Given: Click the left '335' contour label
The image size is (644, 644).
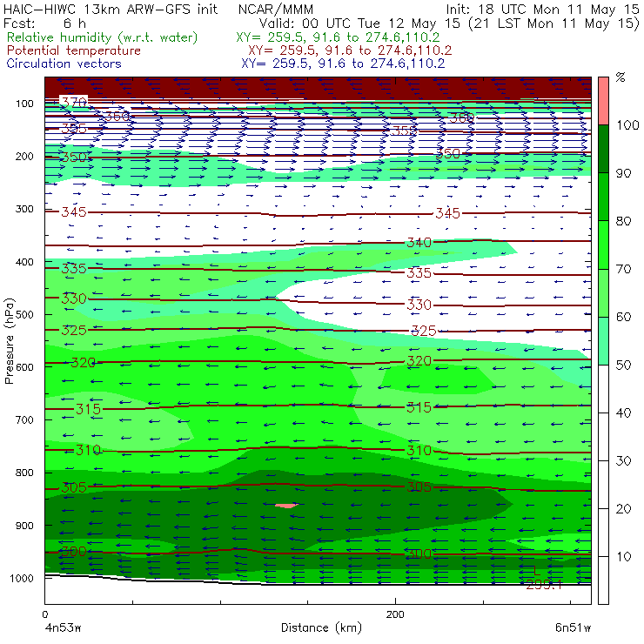Looking at the screenshot, I should 74,269.
